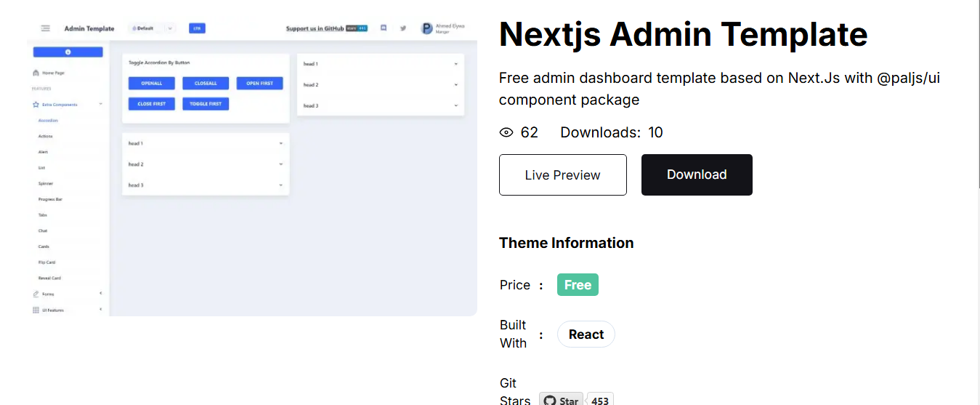Expand head 2 chevron in the card beside toggle buttons
The height and width of the screenshot is (405, 980).
(x=456, y=85)
